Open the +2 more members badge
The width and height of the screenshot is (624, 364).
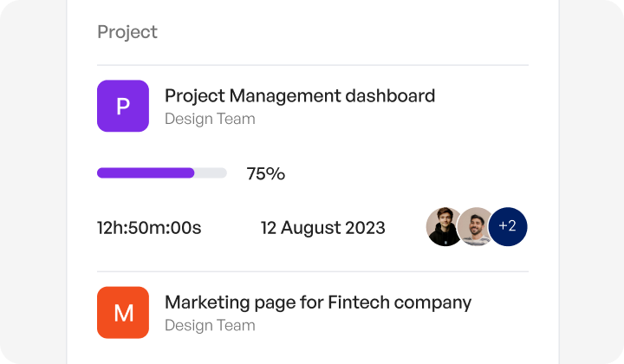(508, 227)
